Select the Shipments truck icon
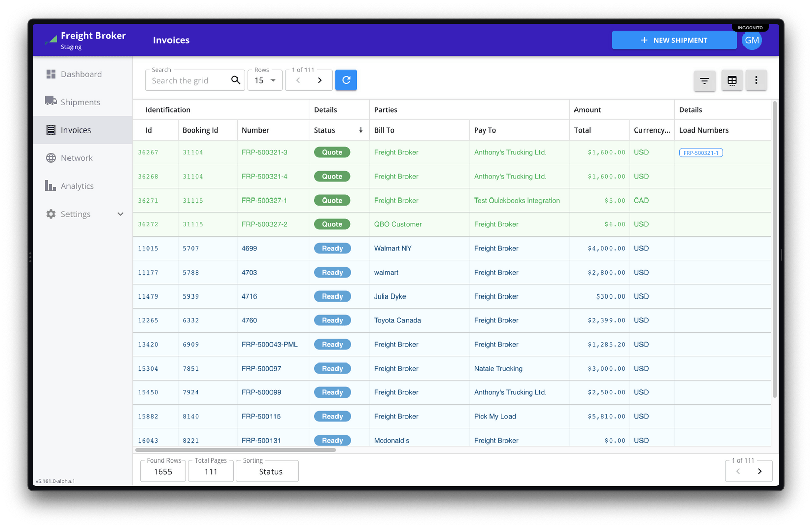Screen dimensions: 812x528 pos(51,102)
